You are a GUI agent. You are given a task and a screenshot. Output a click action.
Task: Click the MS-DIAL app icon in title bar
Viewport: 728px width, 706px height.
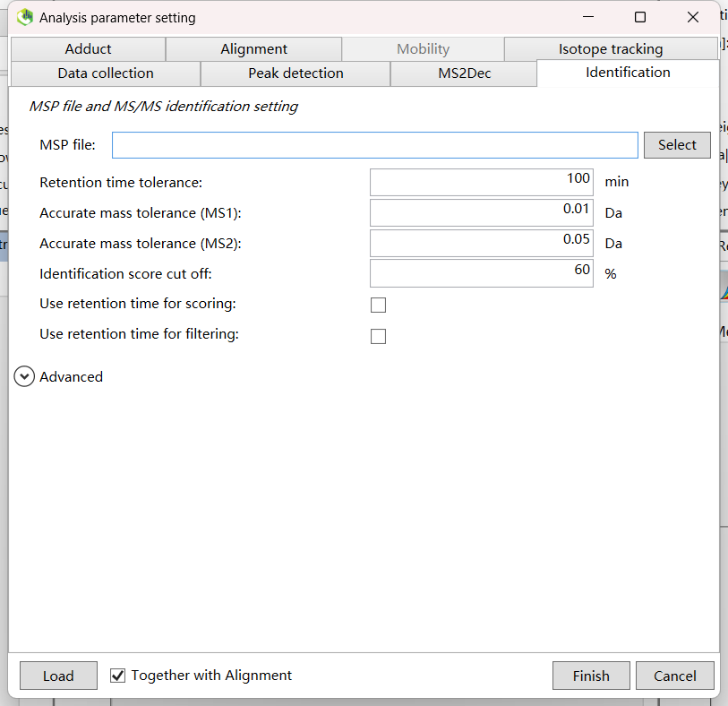(x=25, y=18)
